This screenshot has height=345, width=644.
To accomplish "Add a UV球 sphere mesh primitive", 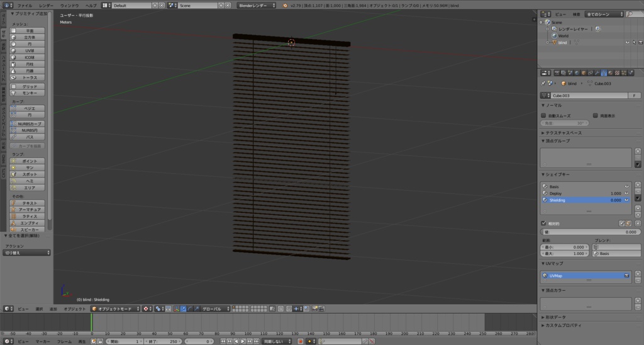I will pyautogui.click(x=27, y=50).
